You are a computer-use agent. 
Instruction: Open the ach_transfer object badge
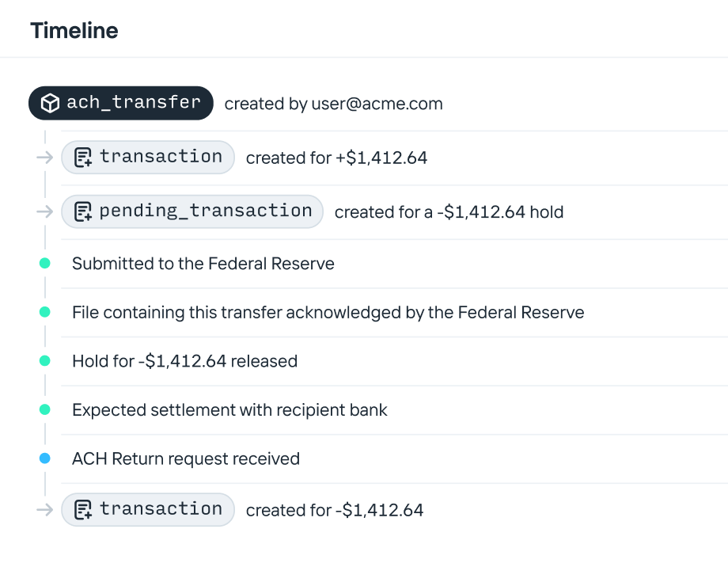pos(121,103)
